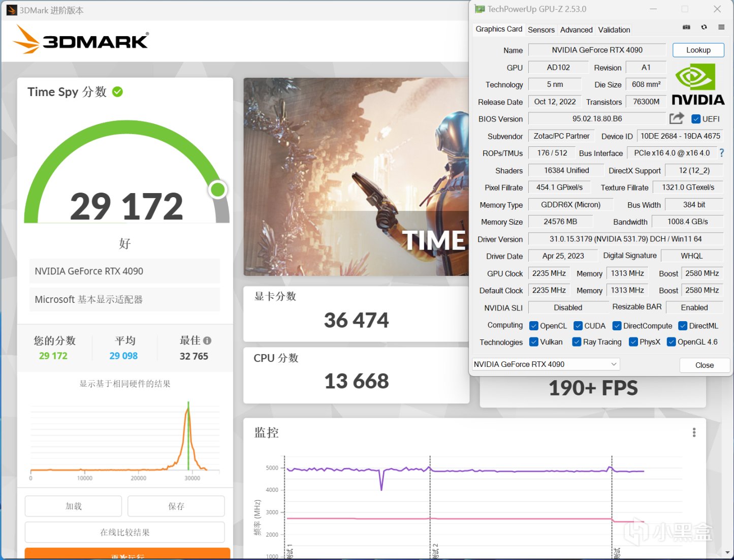The width and height of the screenshot is (734, 560).
Task: Open the Validation tab
Action: click(614, 29)
